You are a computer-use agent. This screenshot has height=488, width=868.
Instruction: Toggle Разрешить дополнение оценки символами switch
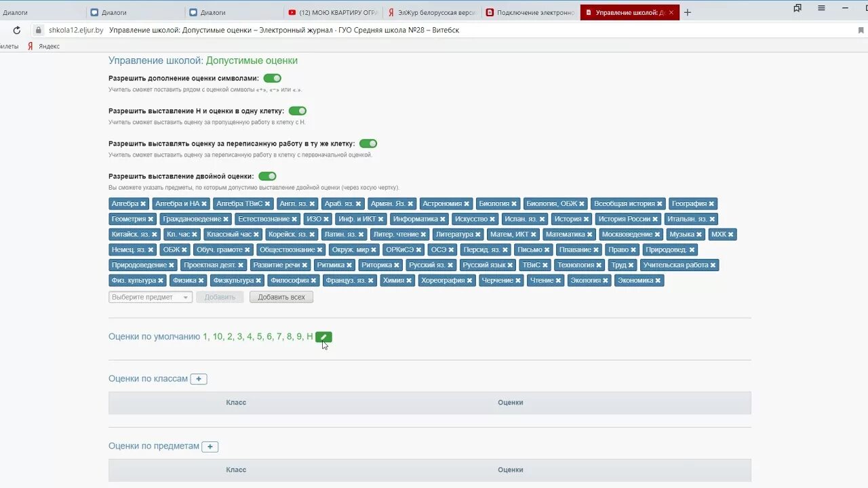pyautogui.click(x=273, y=79)
